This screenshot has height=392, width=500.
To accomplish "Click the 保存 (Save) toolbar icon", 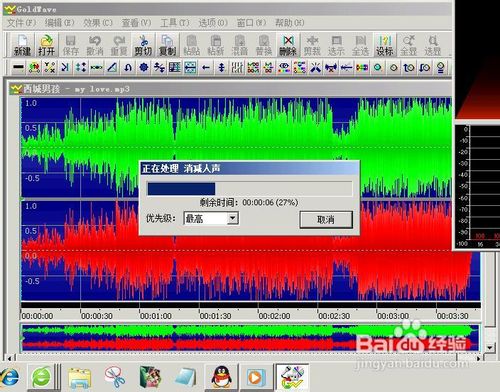I will 70,45.
